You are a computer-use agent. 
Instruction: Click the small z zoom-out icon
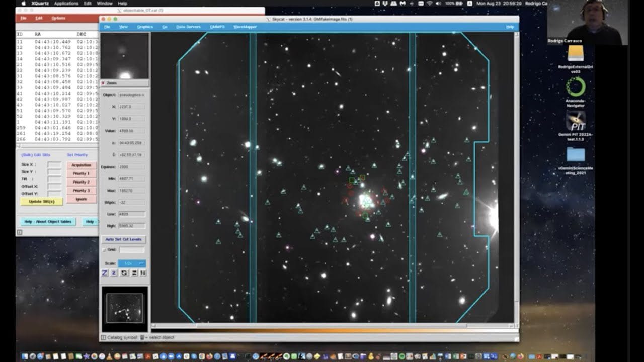click(x=114, y=273)
